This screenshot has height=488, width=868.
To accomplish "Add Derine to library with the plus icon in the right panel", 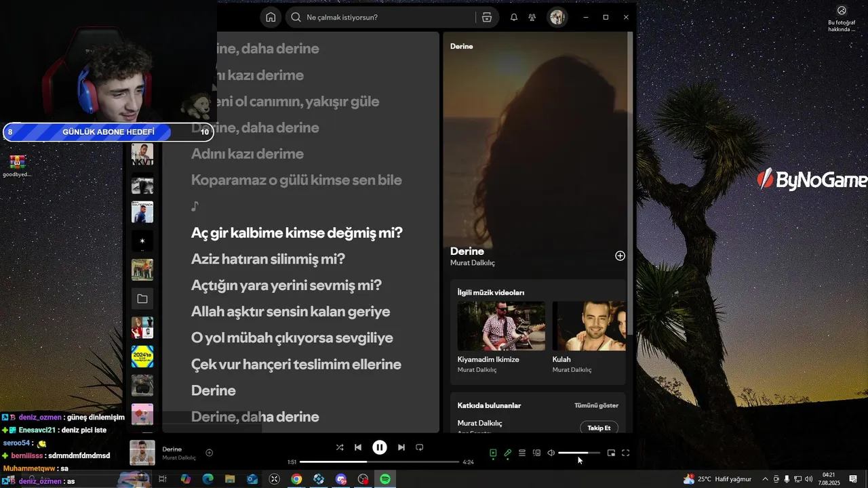I will pyautogui.click(x=620, y=256).
